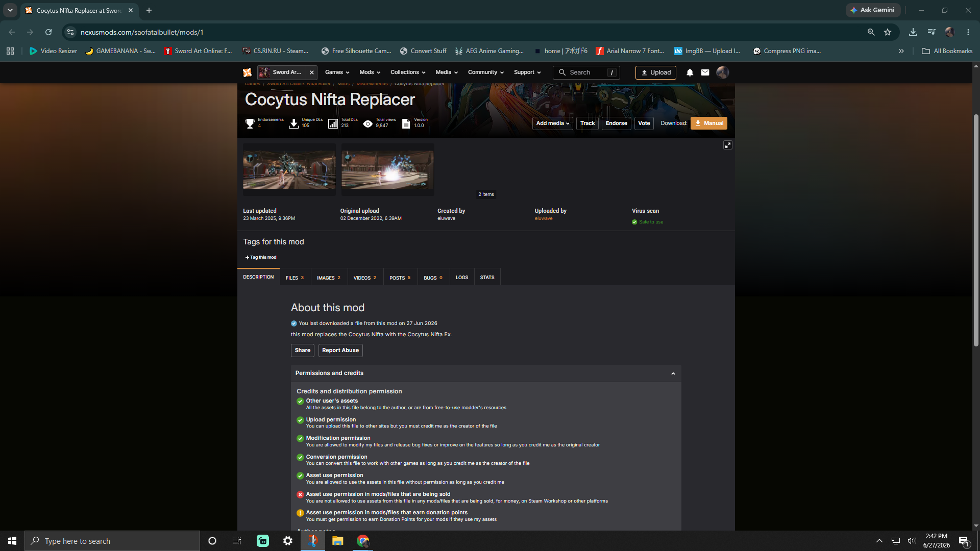This screenshot has width=980, height=551.
Task: Reload the current page
Action: (48, 32)
